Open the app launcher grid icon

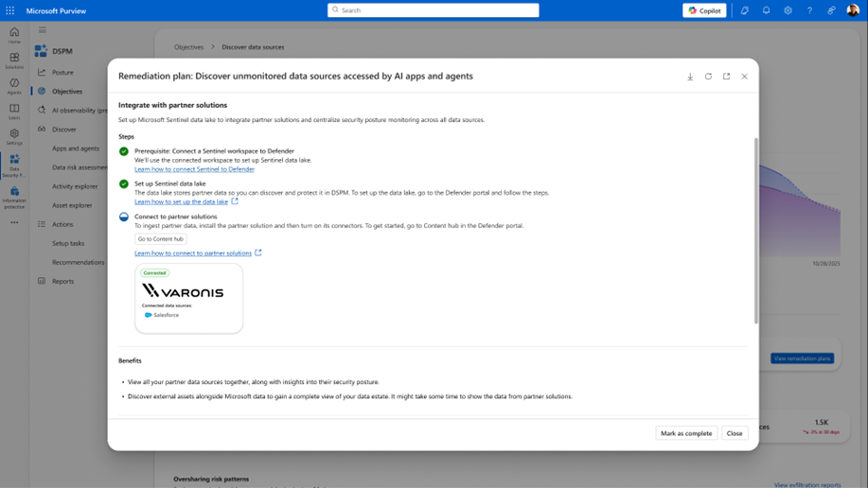pos(10,10)
